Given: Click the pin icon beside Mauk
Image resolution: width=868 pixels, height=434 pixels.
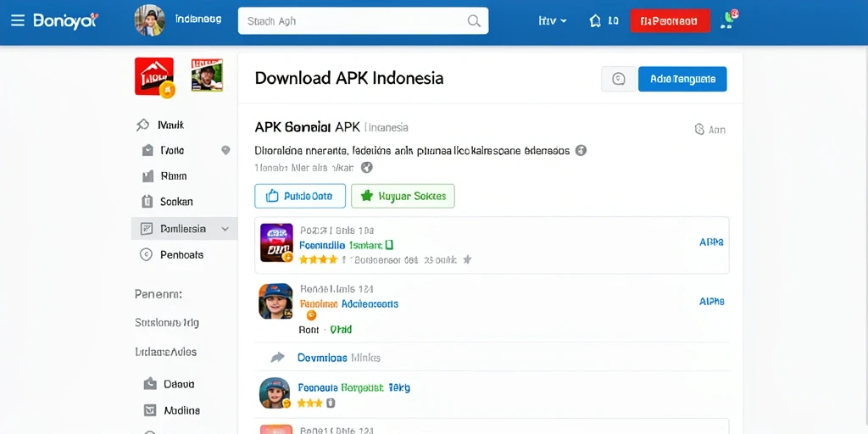Looking at the screenshot, I should [x=142, y=125].
